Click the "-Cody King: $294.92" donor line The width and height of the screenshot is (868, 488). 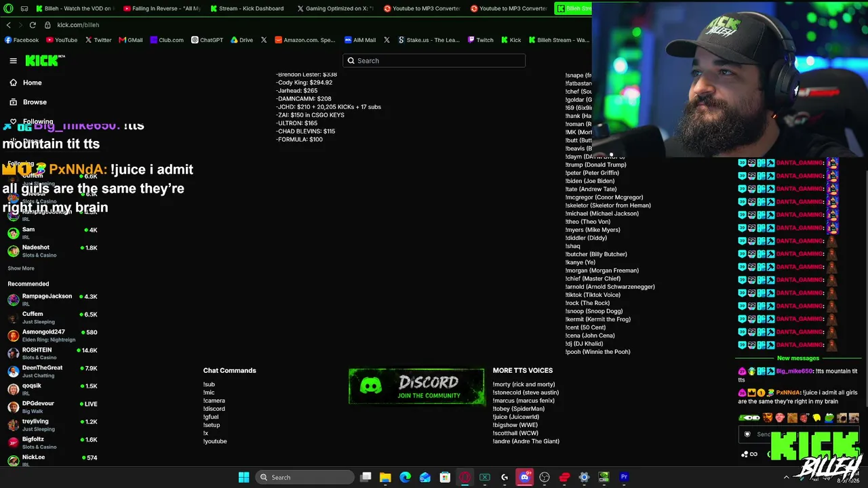point(304,83)
